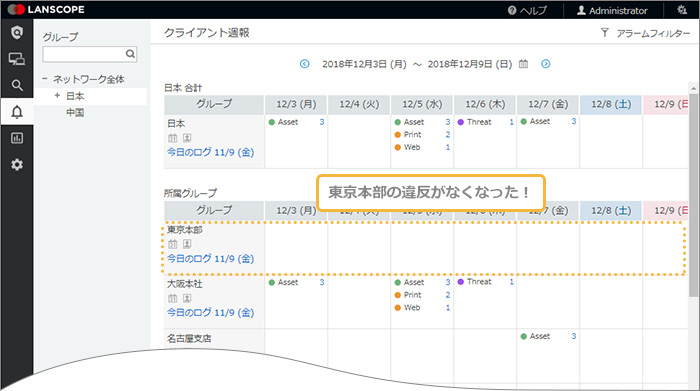Open 今日のログ link for 大阪本社

click(x=211, y=312)
